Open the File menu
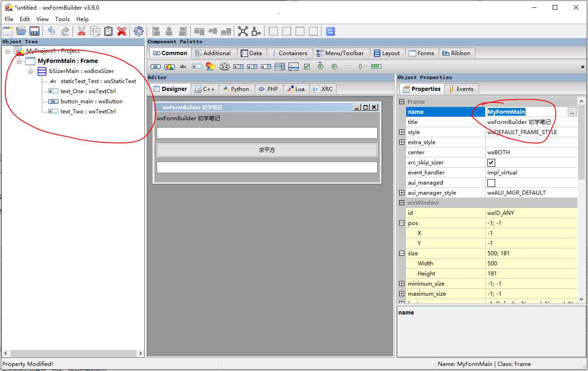The image size is (588, 371). point(9,19)
